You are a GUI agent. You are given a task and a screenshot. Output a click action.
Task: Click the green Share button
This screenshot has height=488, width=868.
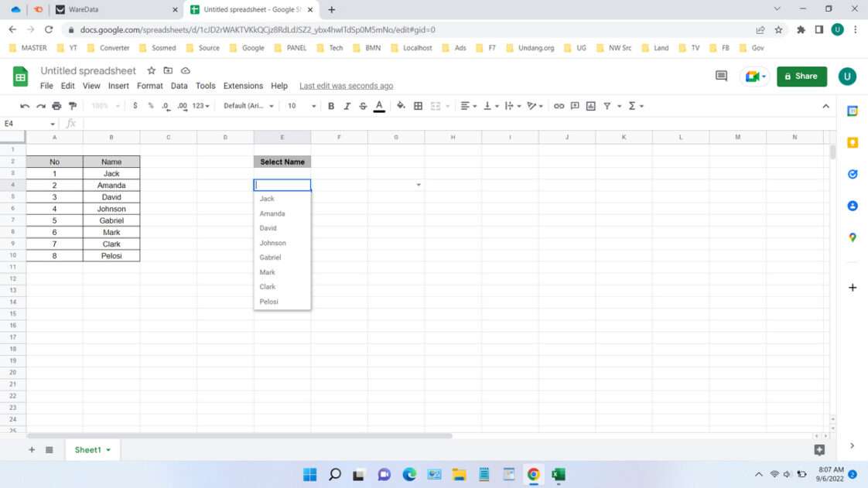[801, 76]
